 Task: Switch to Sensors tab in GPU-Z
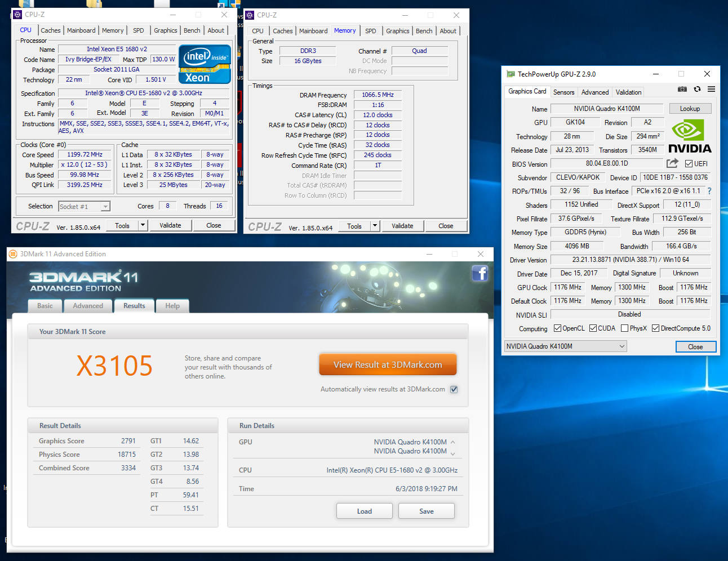click(564, 92)
